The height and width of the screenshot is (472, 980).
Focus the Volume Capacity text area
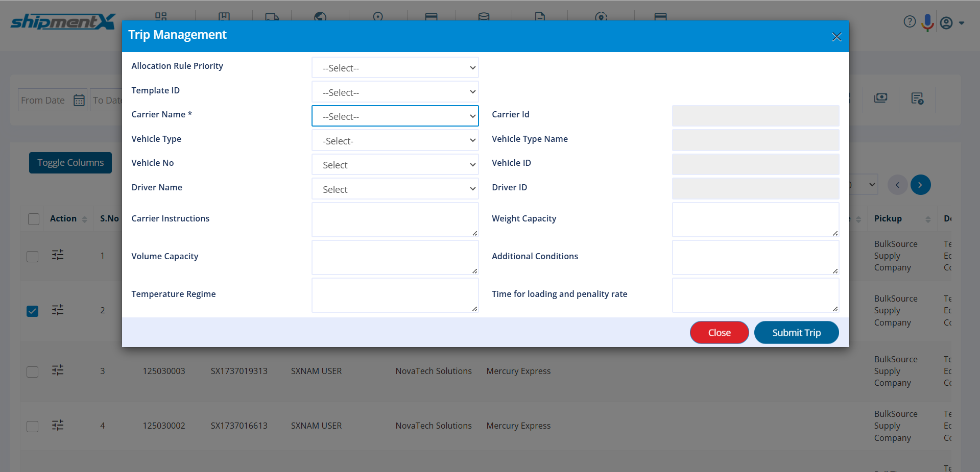pos(395,258)
